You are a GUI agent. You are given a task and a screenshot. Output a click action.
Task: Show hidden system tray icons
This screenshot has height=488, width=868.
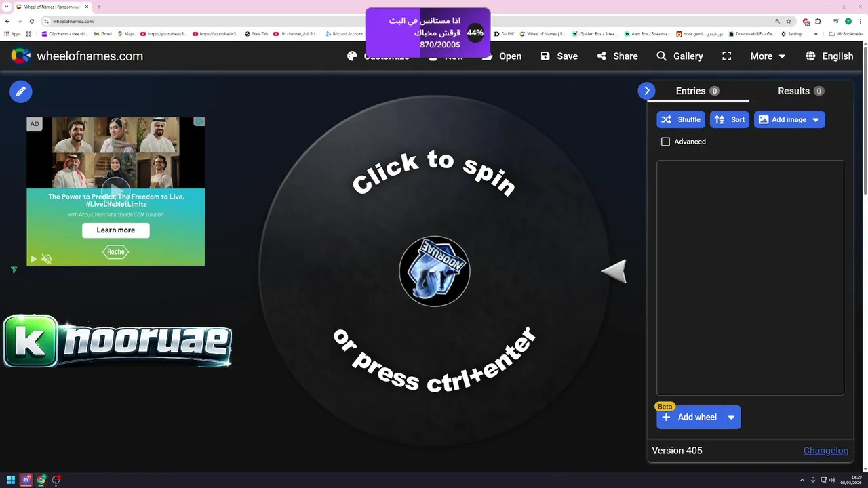click(x=802, y=480)
